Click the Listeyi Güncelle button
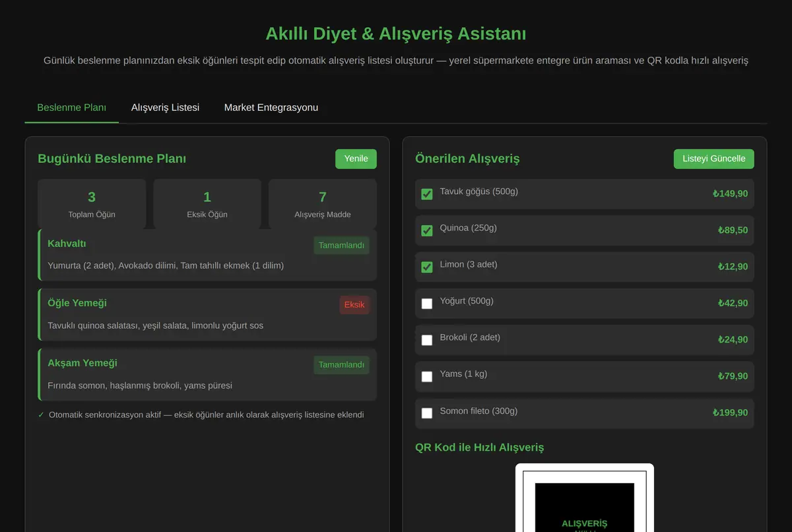792x532 pixels. coord(713,158)
